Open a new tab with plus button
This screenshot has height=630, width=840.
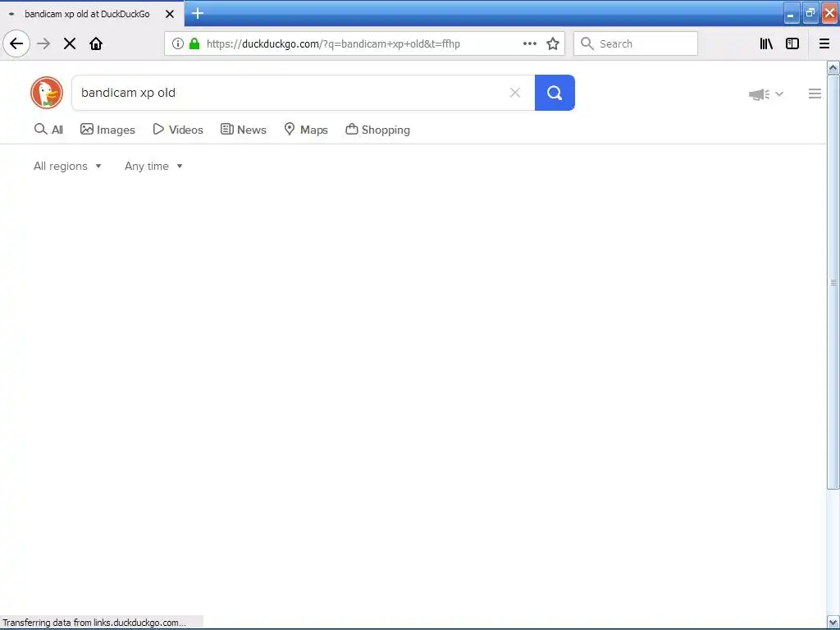point(198,13)
